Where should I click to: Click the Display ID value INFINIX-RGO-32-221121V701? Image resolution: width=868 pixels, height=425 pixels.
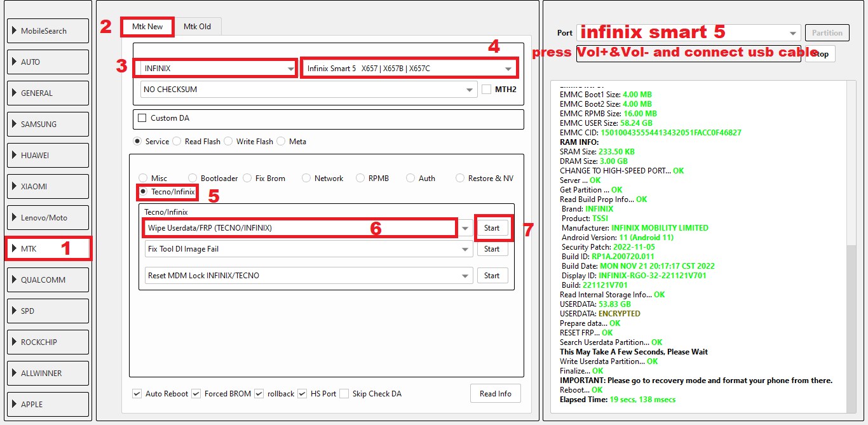[653, 276]
